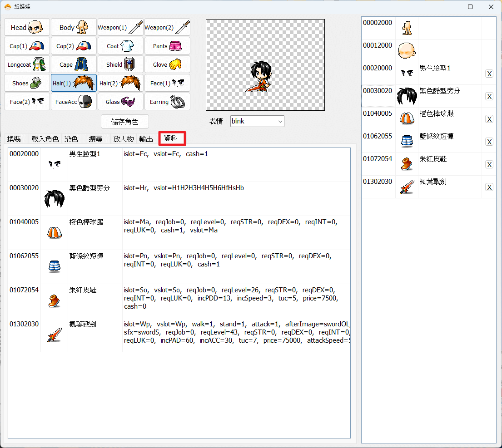Select the 01072054 朱紅皮鞋 data row
The height and width of the screenshot is (448, 502).
click(179, 300)
